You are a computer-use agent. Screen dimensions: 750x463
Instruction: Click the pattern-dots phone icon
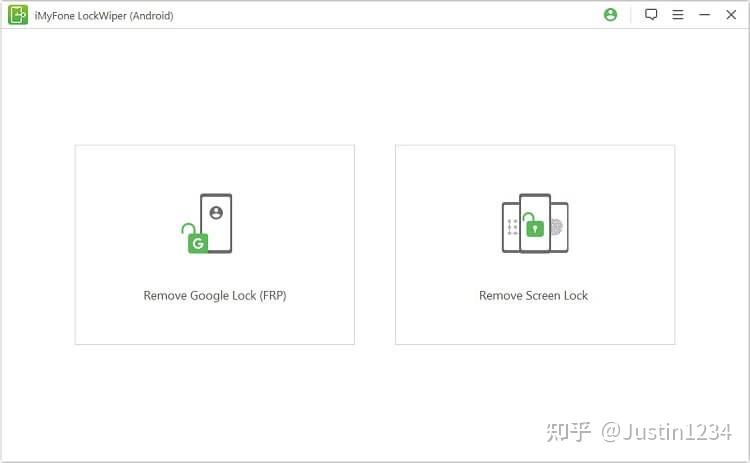coord(512,227)
